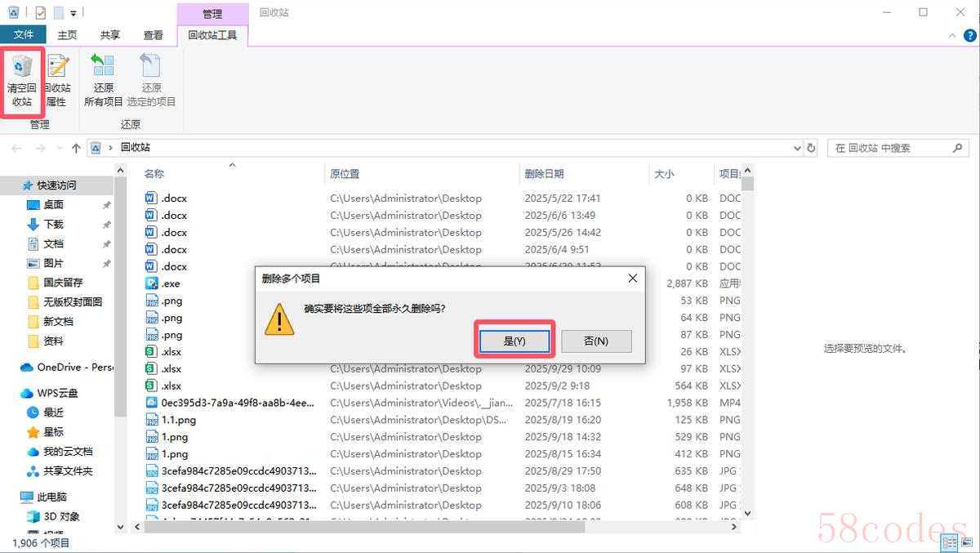Click the refresh button beside address bar
The image size is (980, 553).
click(x=811, y=148)
